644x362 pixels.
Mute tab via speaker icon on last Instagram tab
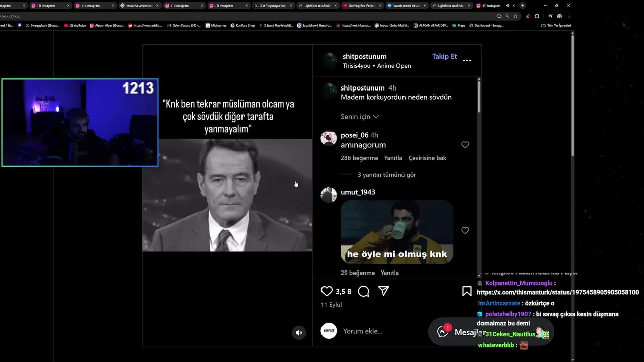click(507, 5)
